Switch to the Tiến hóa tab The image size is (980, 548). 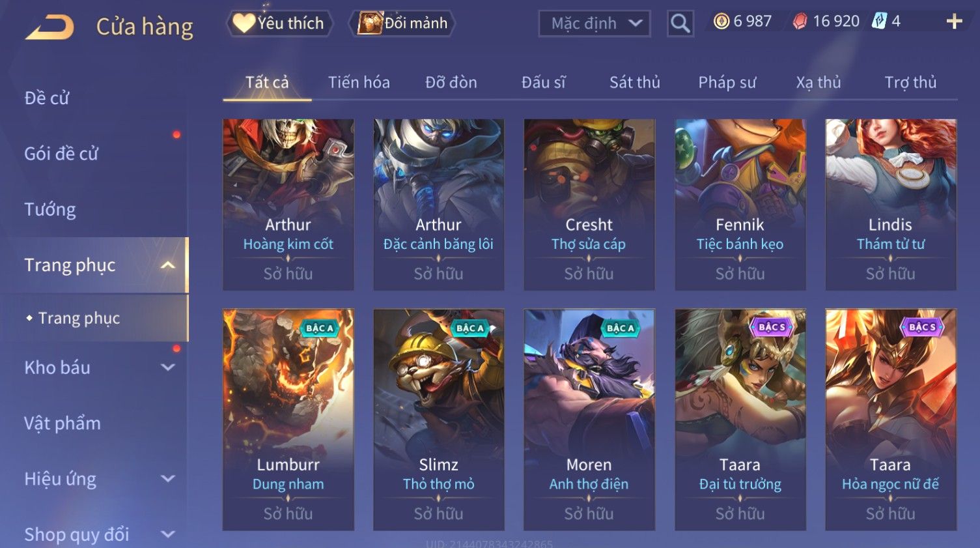coord(359,82)
